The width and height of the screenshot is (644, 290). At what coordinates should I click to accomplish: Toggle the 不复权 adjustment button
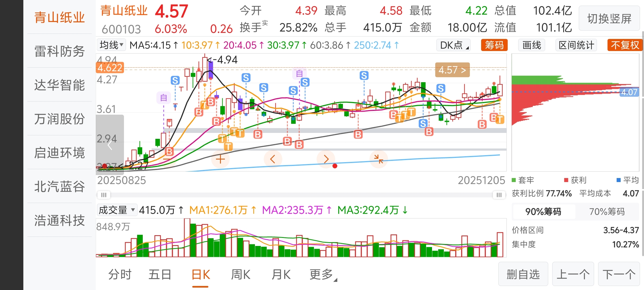(625, 45)
